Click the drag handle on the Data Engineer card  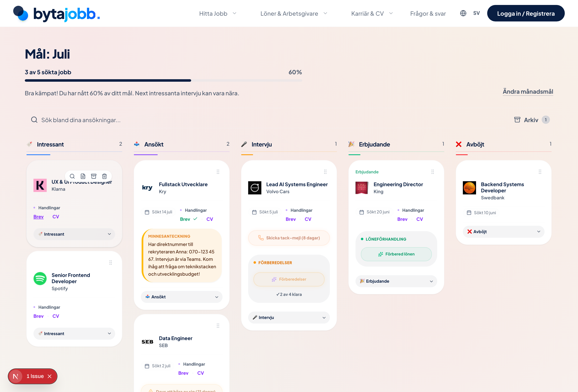point(218,326)
